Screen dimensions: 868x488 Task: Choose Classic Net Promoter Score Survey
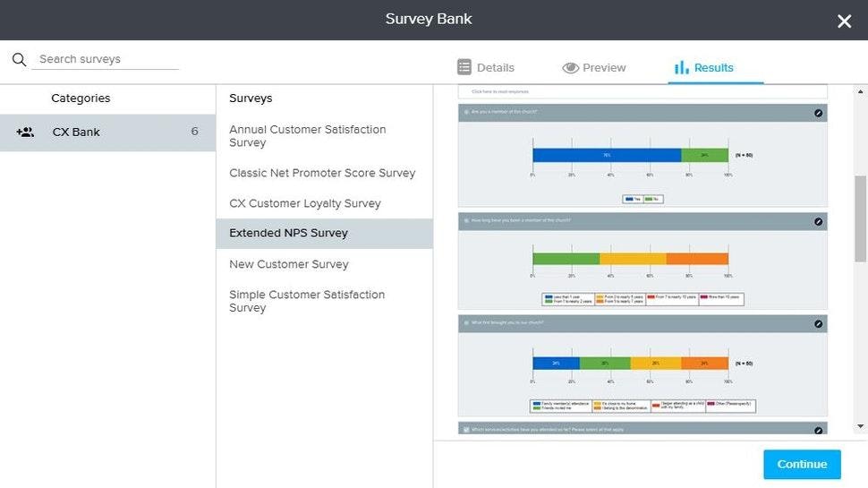click(x=322, y=173)
